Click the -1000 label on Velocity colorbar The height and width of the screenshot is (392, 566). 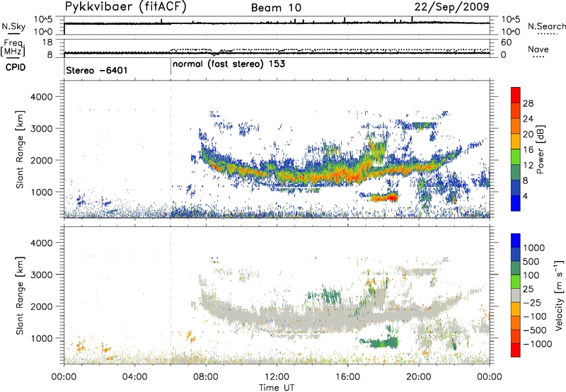point(537,344)
